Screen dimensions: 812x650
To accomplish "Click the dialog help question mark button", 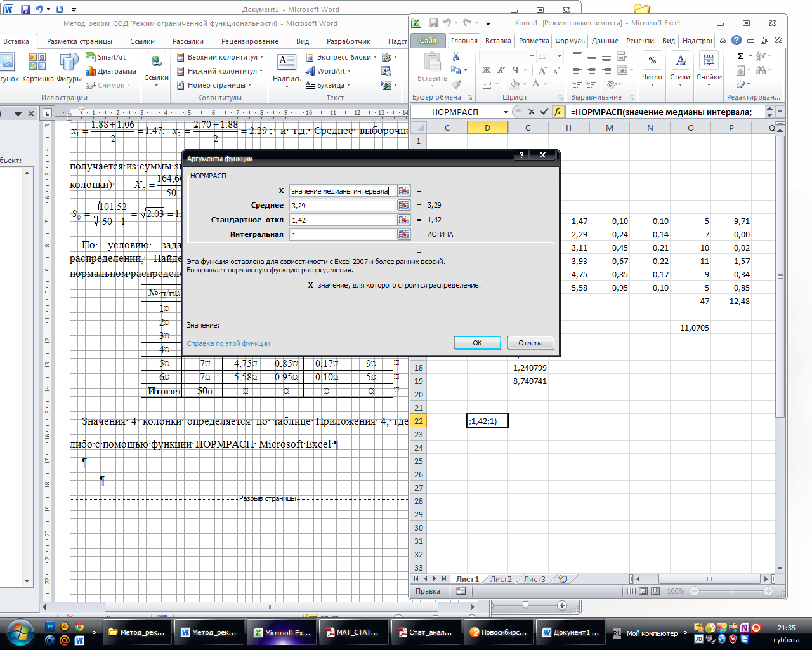I will [x=521, y=155].
